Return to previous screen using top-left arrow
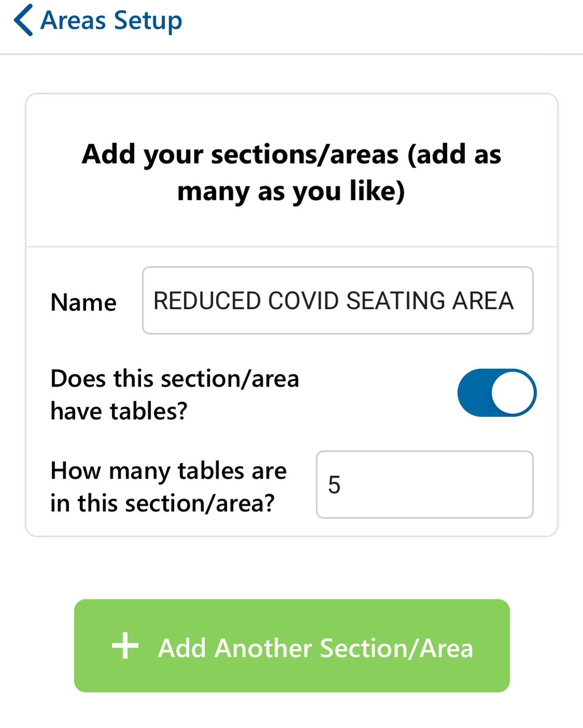The height and width of the screenshot is (728, 583). (x=23, y=20)
